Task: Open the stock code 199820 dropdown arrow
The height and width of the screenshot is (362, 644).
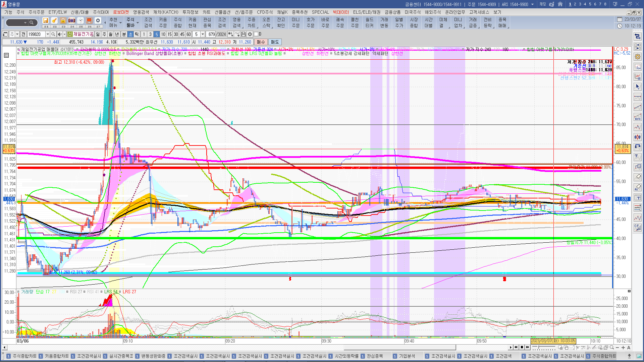Action: click(x=48, y=34)
